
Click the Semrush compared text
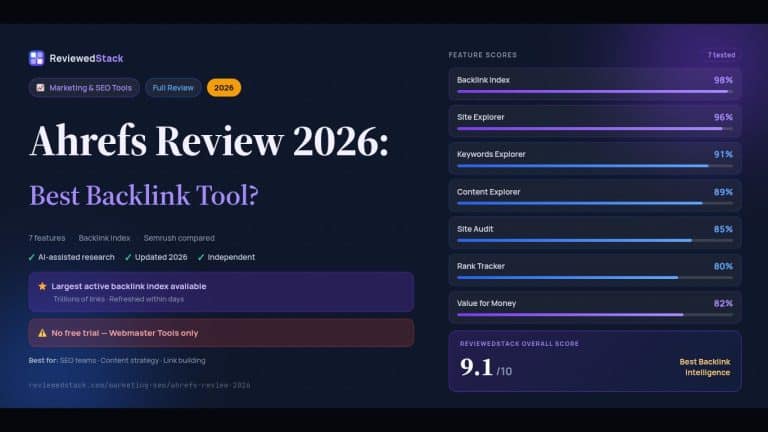[x=179, y=238]
